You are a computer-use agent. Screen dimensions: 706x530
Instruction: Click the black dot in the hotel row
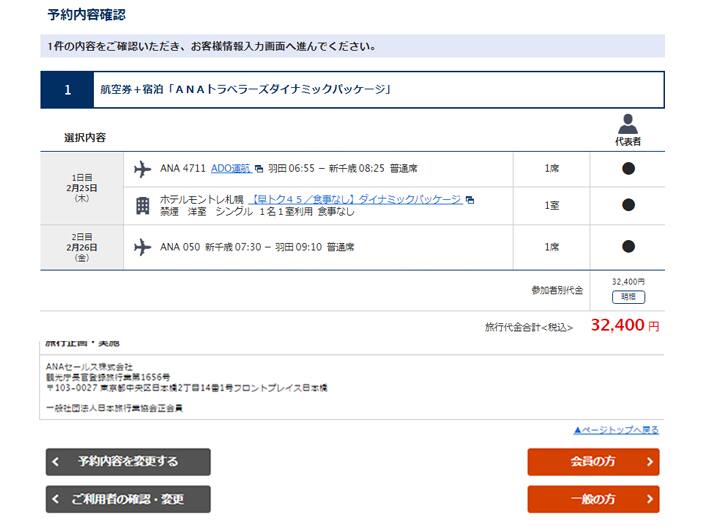628,205
